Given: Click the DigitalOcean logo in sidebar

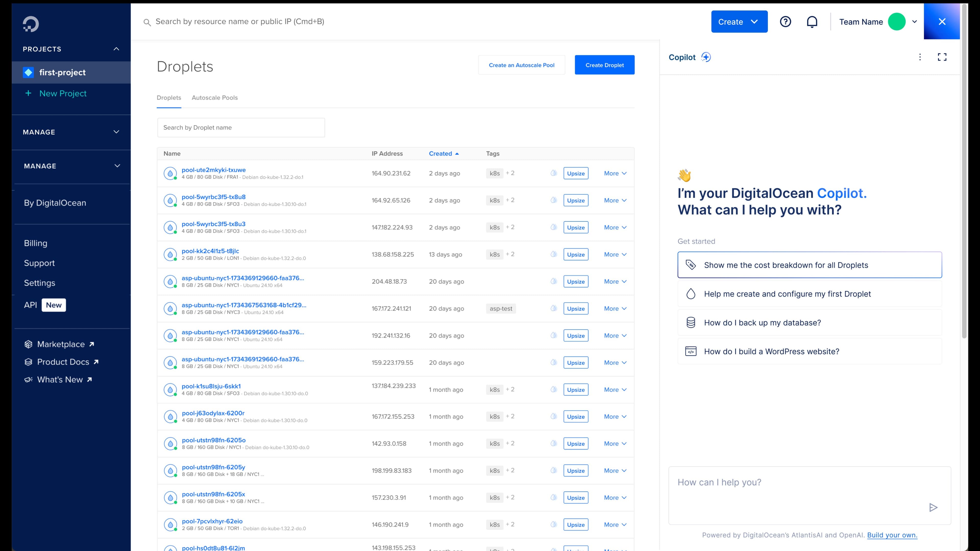Looking at the screenshot, I should (x=31, y=24).
